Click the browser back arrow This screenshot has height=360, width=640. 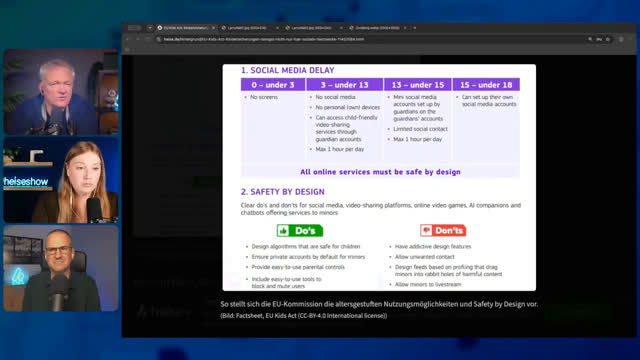tap(128, 39)
